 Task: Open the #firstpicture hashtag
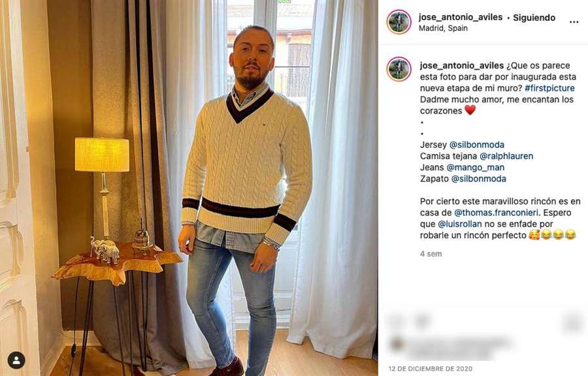549,88
